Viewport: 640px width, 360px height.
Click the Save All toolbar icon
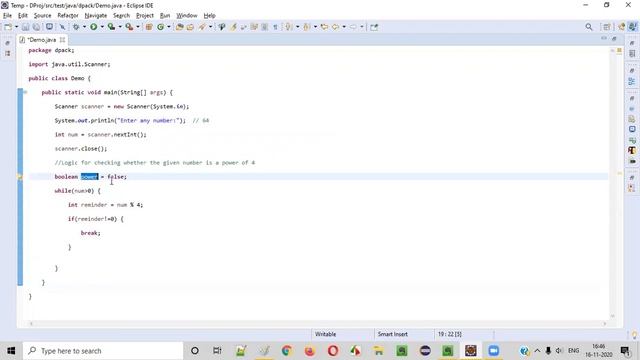pos(36,27)
